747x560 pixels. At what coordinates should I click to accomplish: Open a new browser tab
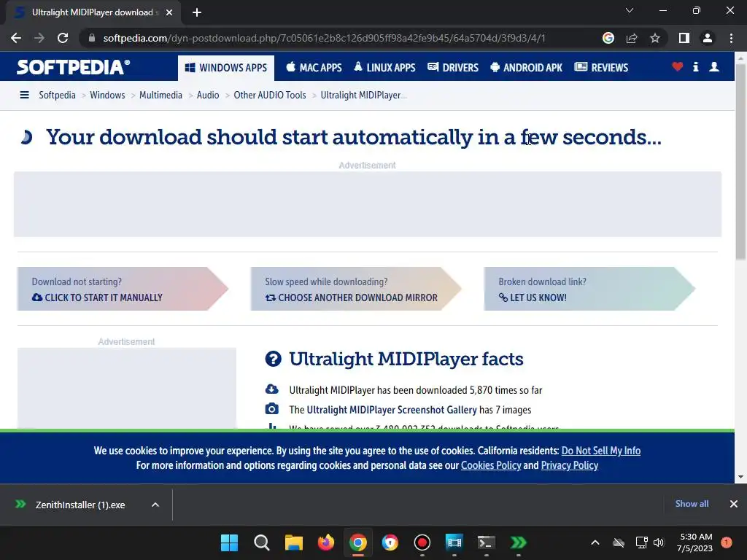tap(197, 12)
